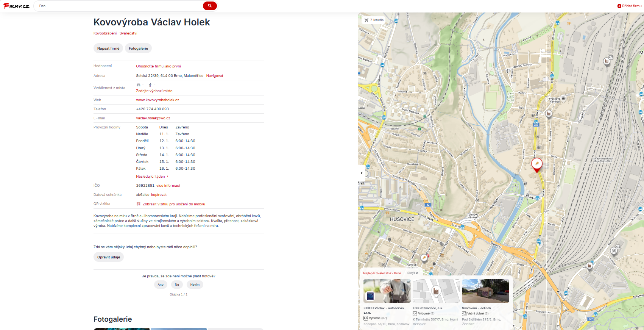
Task: Collapse the map with the left chevron
Action: point(362,173)
